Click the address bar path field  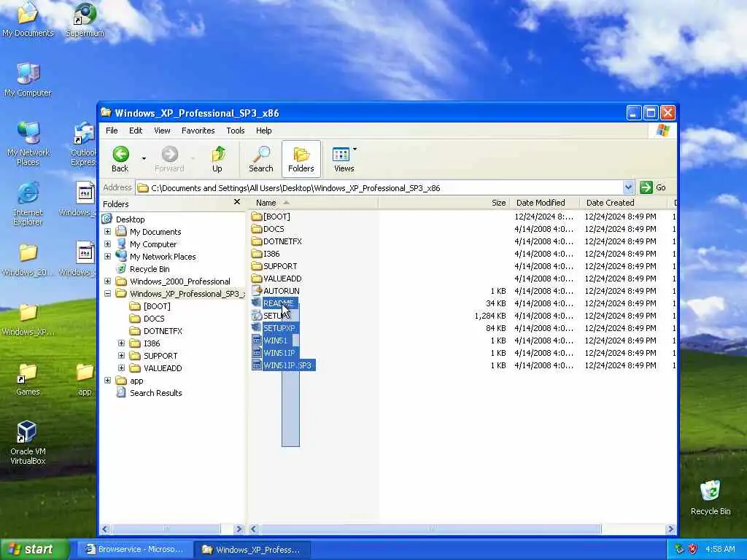tap(379, 187)
